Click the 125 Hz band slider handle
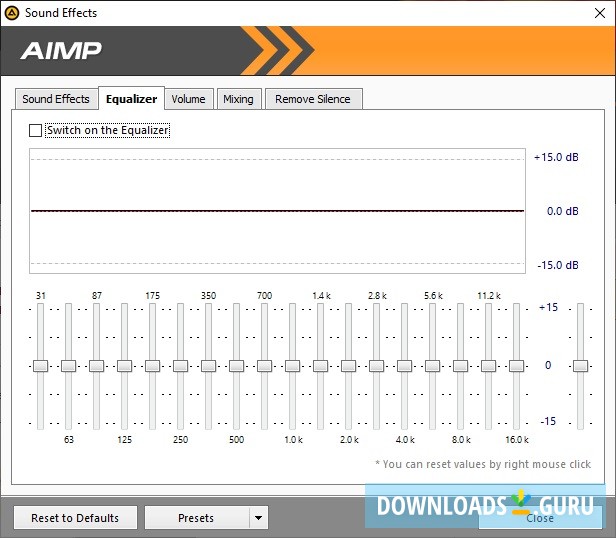Viewport: 616px width, 538px height. coord(125,366)
